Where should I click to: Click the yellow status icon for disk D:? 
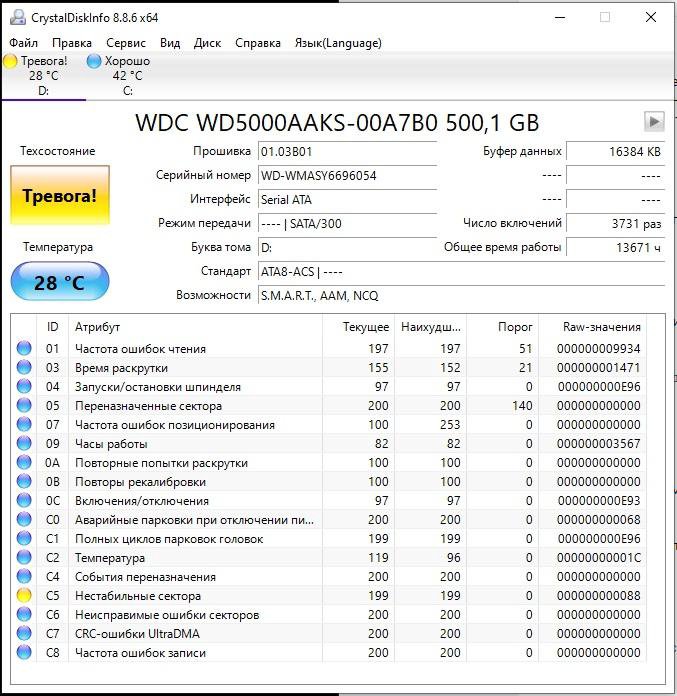[x=10, y=61]
